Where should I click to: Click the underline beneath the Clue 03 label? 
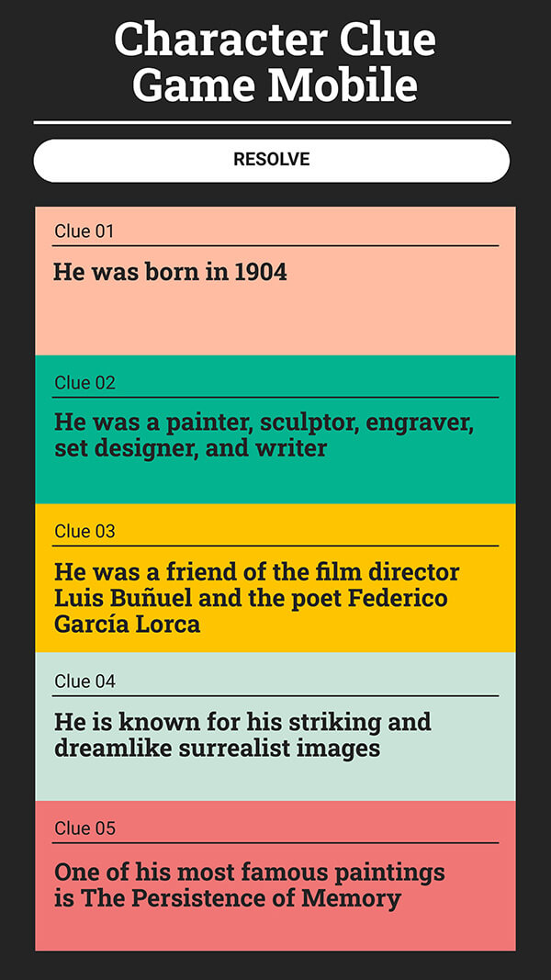click(x=275, y=546)
